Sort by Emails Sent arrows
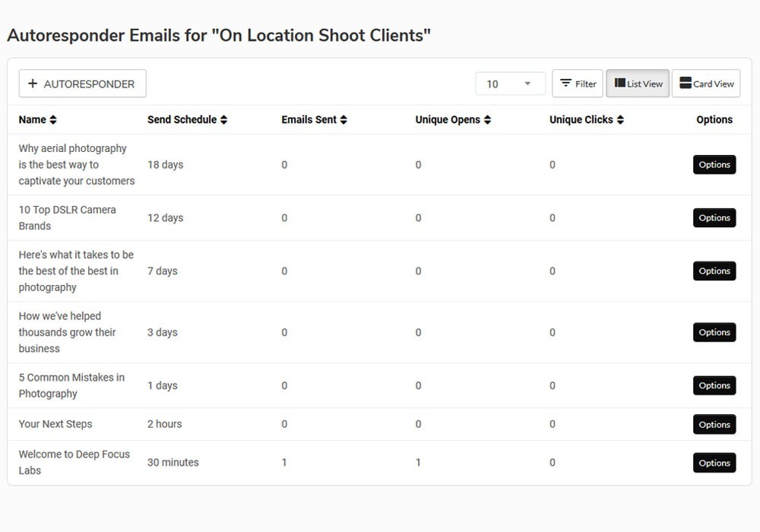 pos(344,119)
